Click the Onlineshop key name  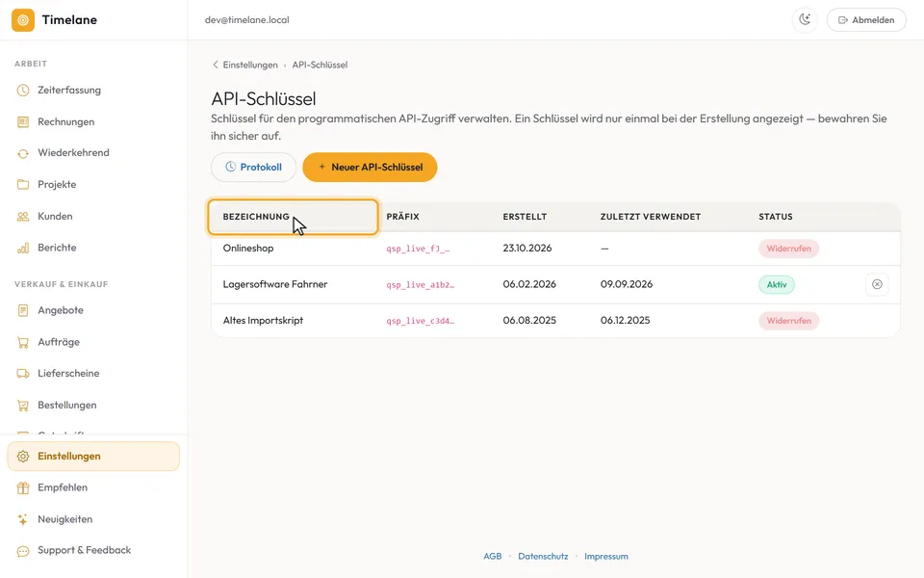pyautogui.click(x=248, y=249)
